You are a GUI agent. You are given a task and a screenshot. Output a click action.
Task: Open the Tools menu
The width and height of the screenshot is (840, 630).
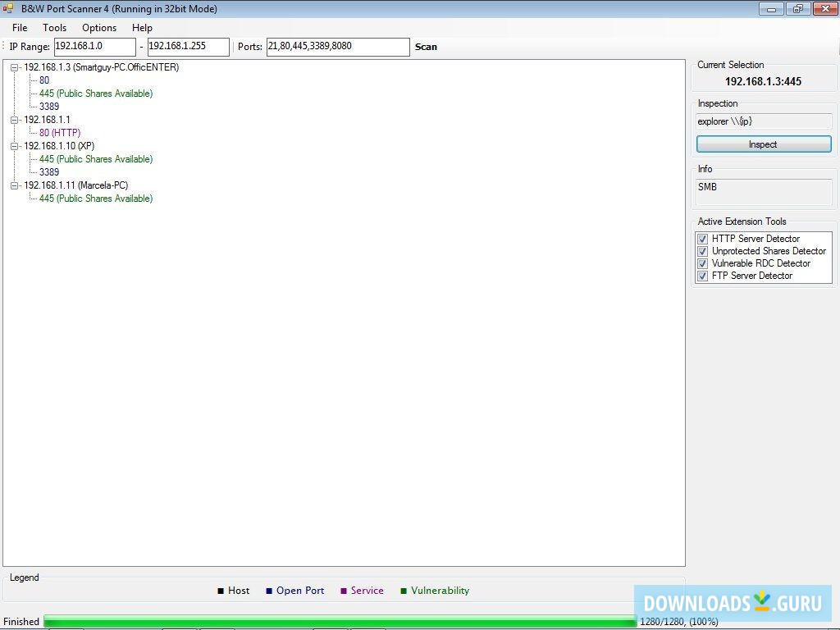(55, 28)
